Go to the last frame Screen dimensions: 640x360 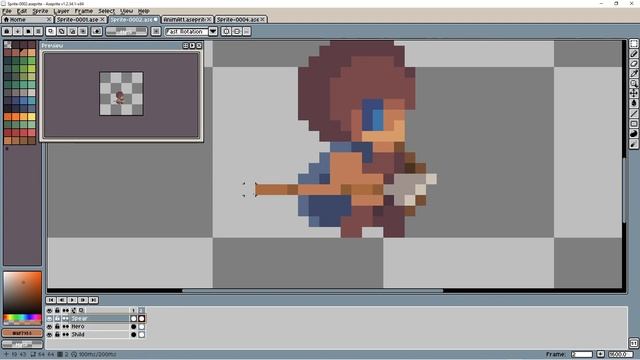(x=93, y=300)
